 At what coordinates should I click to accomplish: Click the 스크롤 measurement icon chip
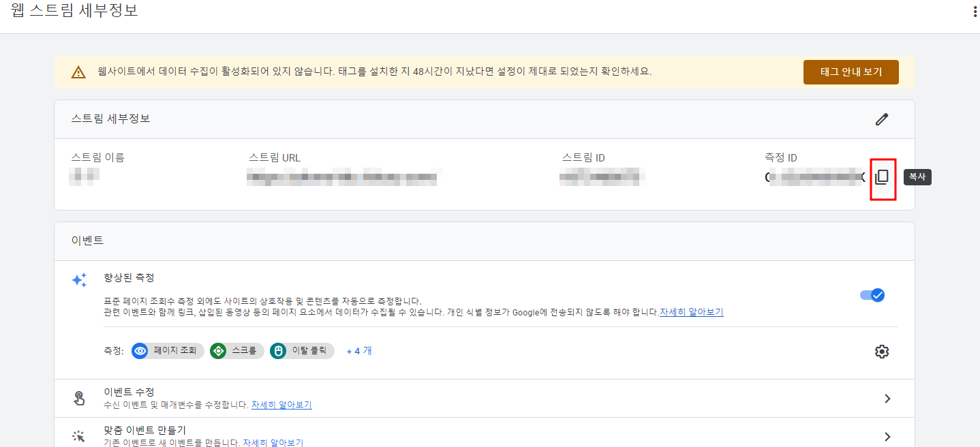pos(218,350)
